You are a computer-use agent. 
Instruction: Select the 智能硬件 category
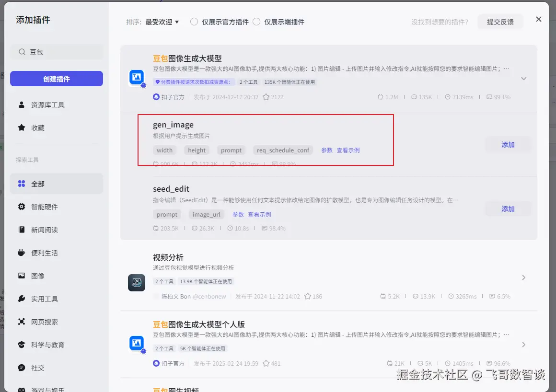(57, 207)
